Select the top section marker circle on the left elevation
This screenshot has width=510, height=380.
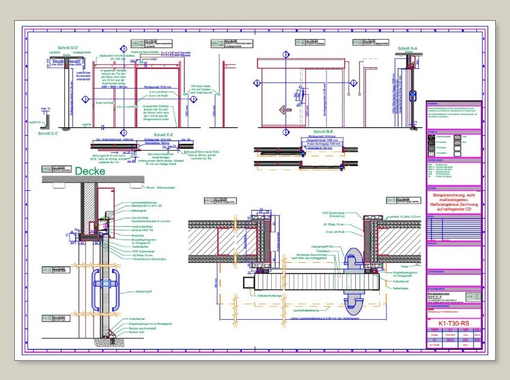point(124,49)
